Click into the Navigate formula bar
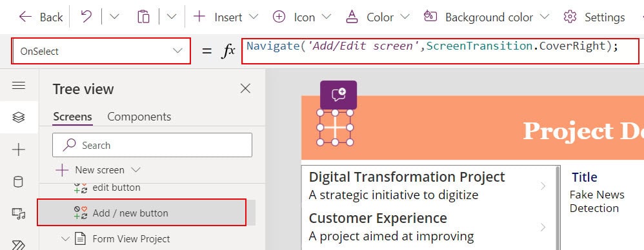 tap(440, 52)
